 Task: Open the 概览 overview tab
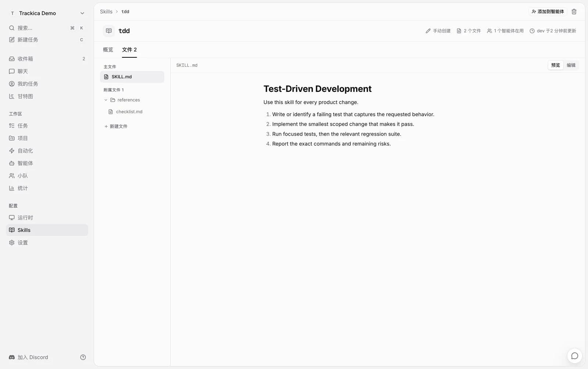click(108, 50)
